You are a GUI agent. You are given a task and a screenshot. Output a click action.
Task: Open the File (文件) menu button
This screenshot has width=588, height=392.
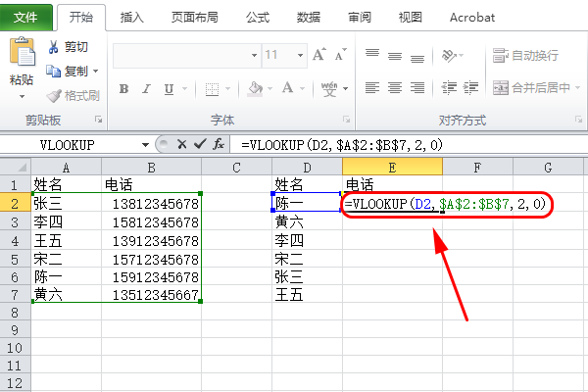click(26, 18)
